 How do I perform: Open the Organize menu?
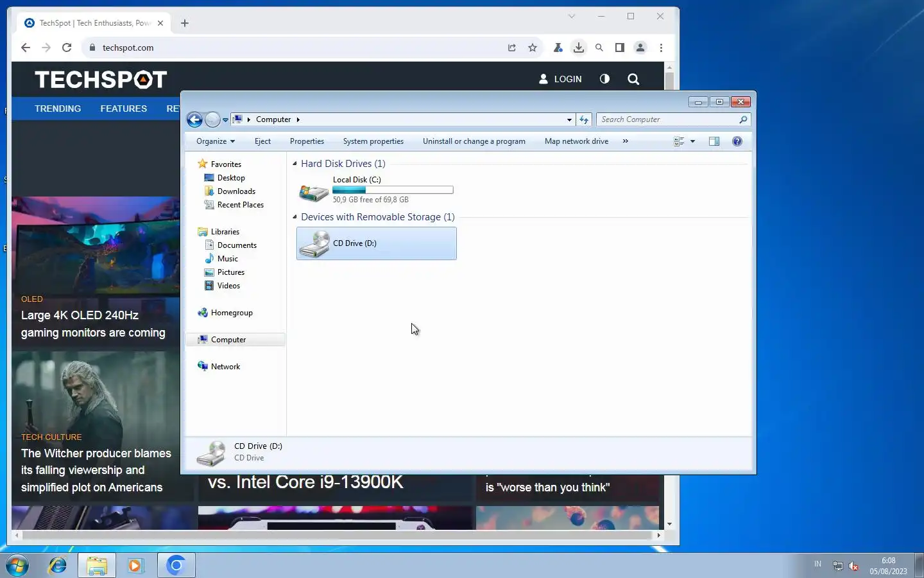tap(216, 141)
